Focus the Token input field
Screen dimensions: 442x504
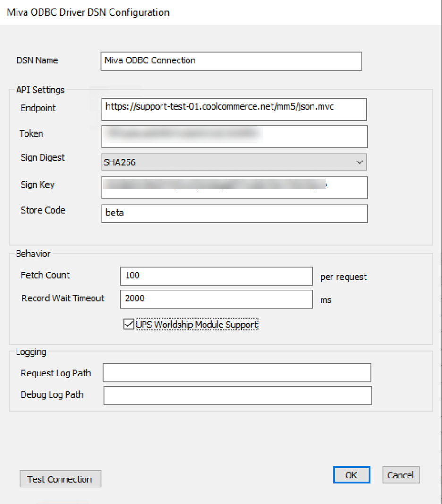(x=234, y=137)
